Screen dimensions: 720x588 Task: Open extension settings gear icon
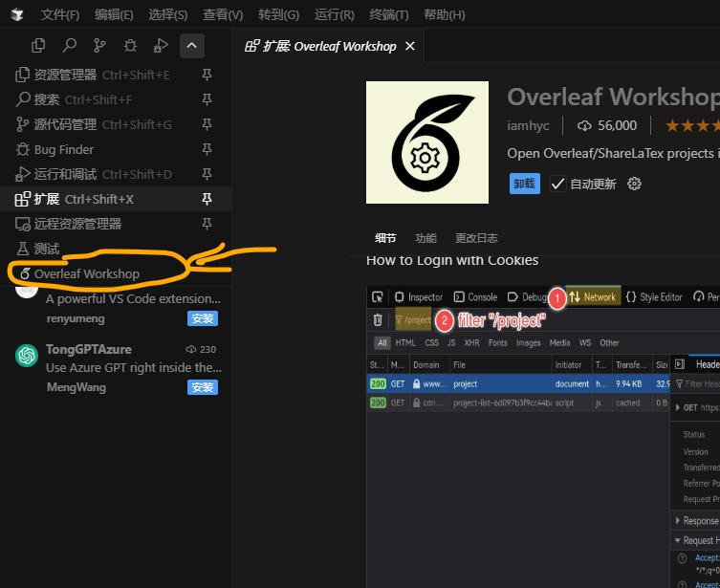point(634,185)
